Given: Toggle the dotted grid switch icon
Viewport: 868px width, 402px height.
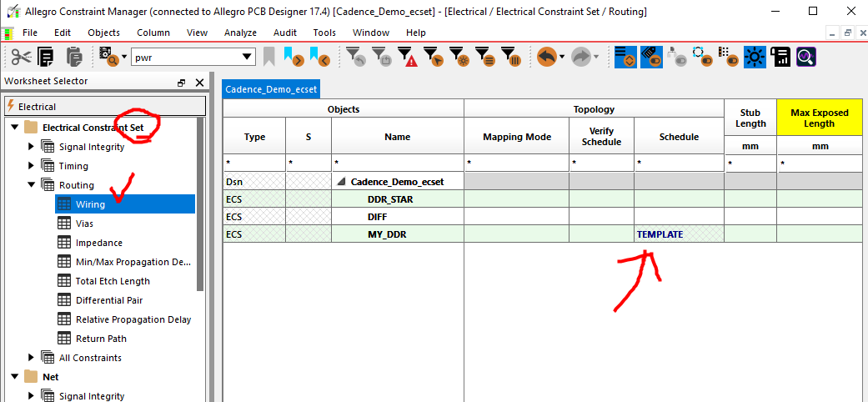Looking at the screenshot, I should click(729, 57).
